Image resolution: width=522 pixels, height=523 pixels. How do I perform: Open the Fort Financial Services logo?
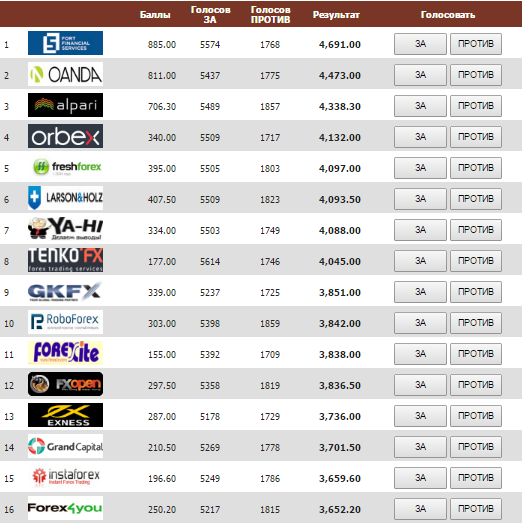pos(65,43)
